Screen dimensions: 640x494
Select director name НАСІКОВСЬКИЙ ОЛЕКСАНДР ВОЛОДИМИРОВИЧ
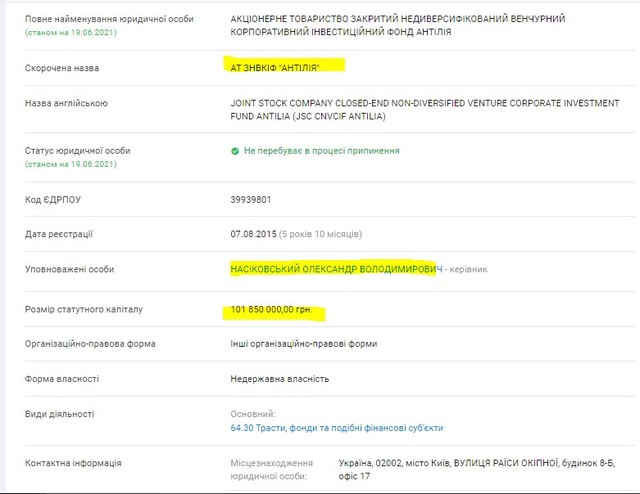(334, 270)
